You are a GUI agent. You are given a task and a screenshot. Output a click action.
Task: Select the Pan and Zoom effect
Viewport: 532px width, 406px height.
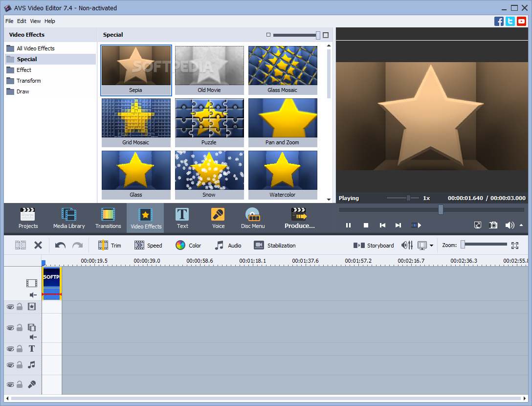click(x=283, y=123)
